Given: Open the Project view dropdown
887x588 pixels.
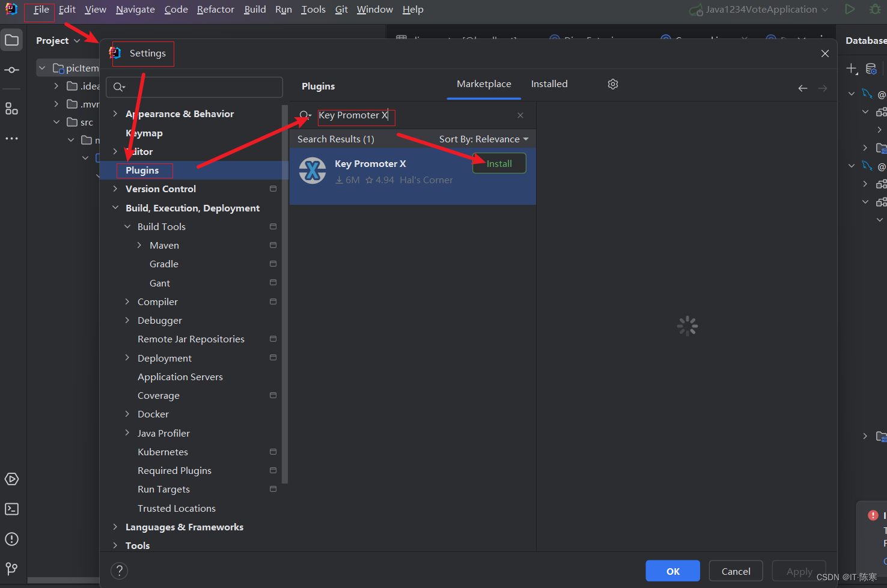Looking at the screenshot, I should tap(58, 41).
